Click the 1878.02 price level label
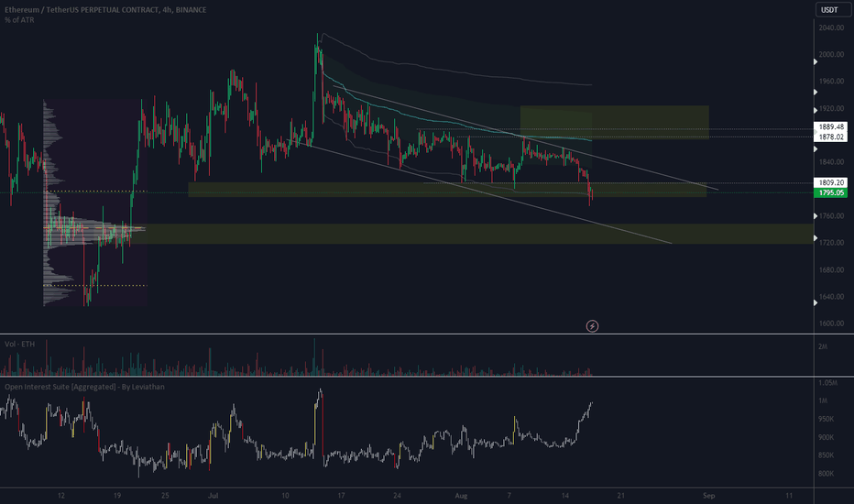854x504 pixels. (830, 137)
